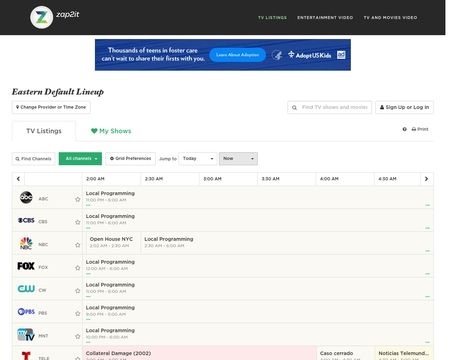Open CBS Local Programming listing

[x=258, y=220]
